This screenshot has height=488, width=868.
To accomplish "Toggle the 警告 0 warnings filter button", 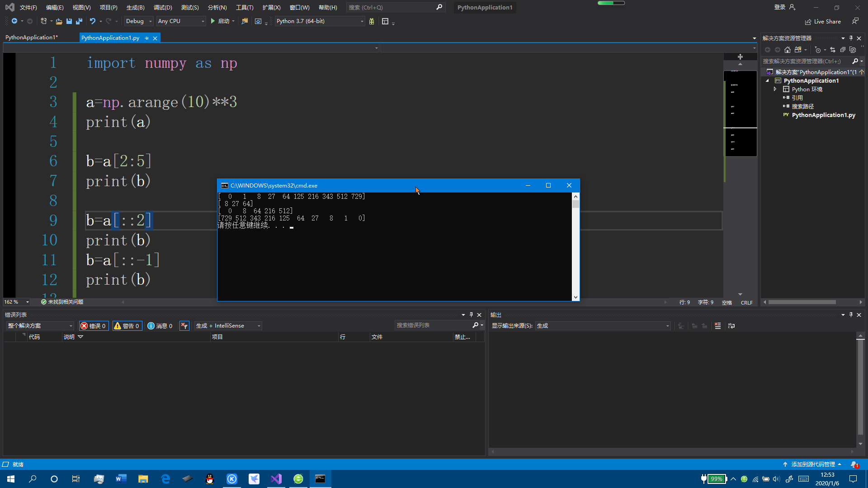I will click(x=127, y=325).
